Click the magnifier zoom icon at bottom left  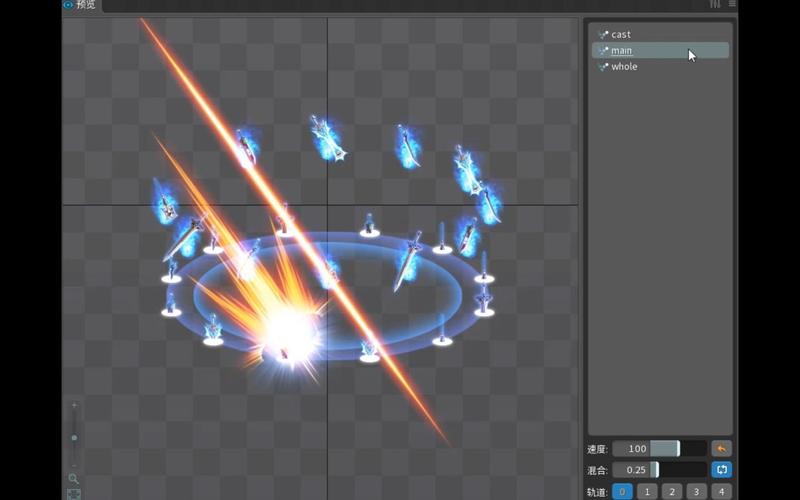point(74,478)
